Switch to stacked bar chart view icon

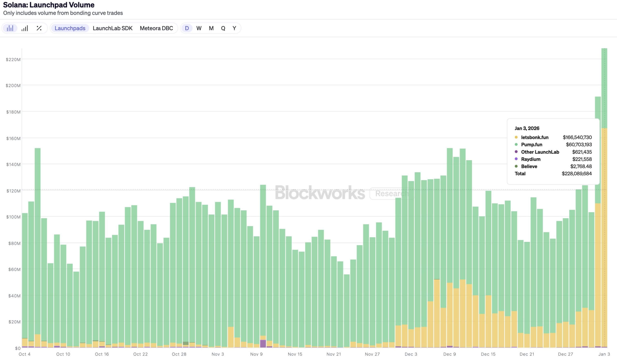pos(25,28)
